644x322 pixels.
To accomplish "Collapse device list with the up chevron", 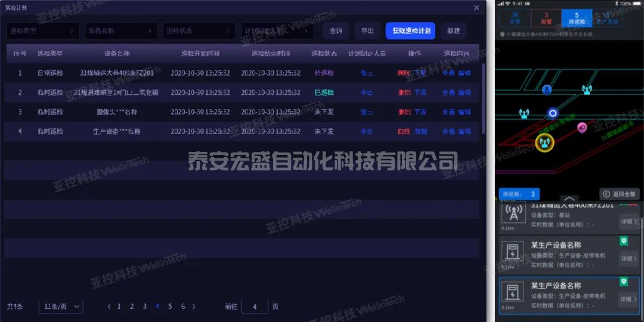I will pos(569,199).
